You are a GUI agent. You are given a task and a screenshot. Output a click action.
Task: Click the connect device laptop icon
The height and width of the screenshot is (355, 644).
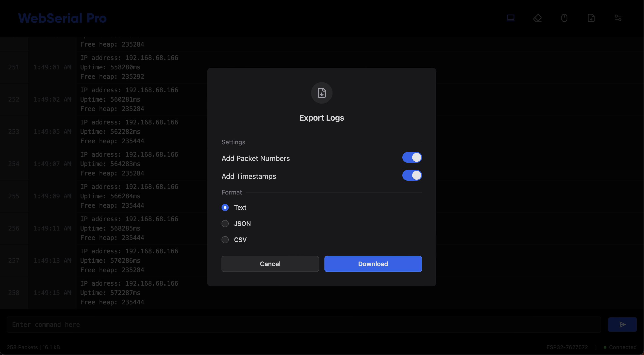[511, 18]
